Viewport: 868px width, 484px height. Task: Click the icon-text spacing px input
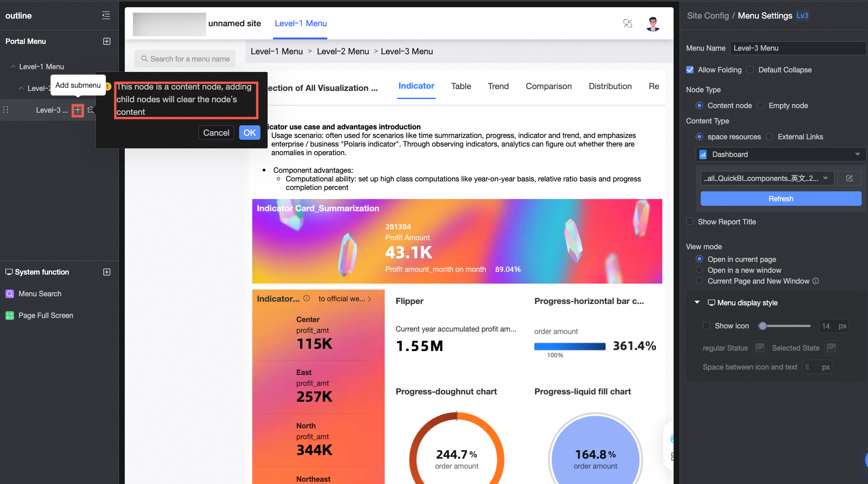click(x=817, y=367)
